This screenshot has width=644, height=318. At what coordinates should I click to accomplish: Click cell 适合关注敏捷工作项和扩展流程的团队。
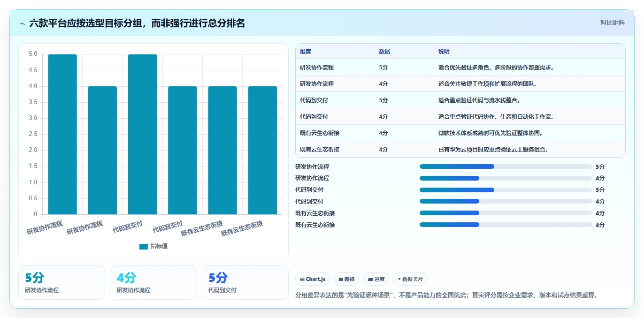(x=487, y=84)
